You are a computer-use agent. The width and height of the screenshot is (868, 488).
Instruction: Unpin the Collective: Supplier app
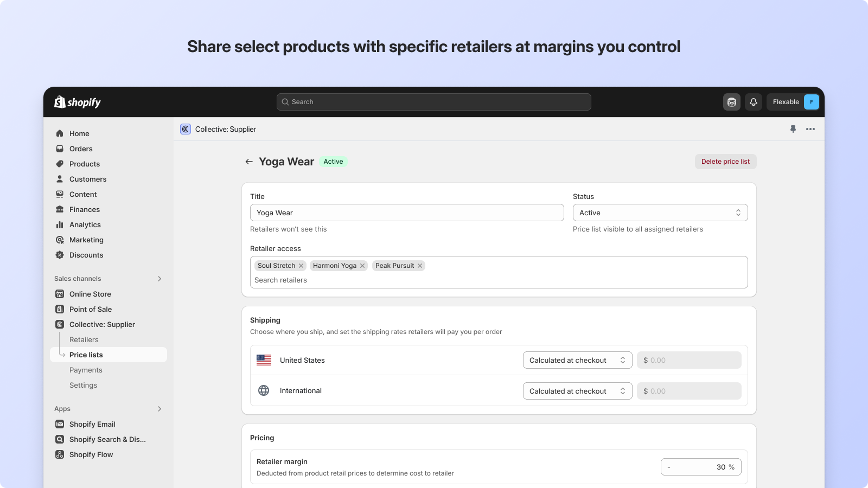(x=793, y=129)
